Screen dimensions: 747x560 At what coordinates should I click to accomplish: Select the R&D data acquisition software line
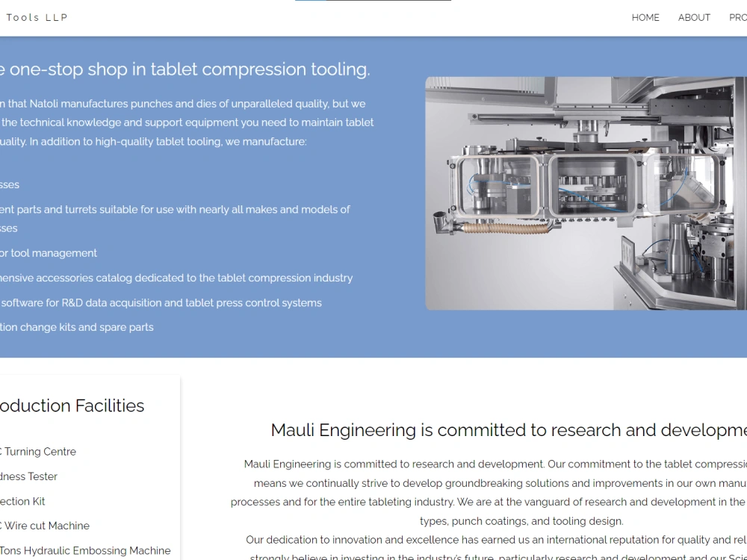161,303
